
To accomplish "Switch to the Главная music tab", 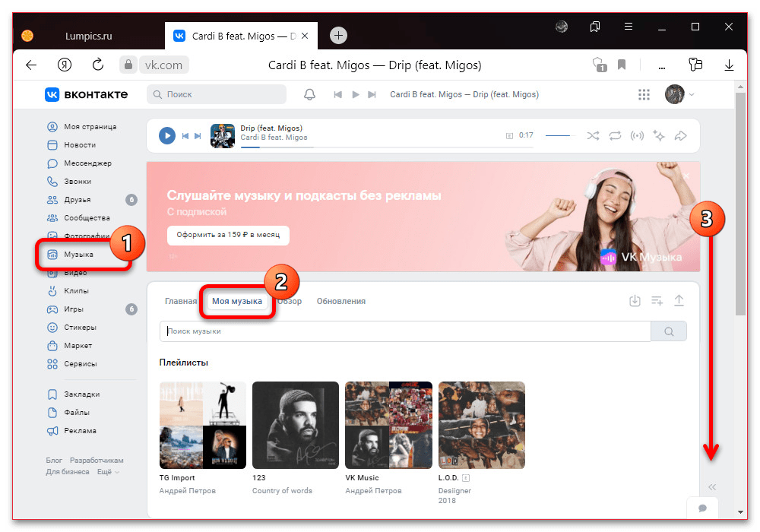I will tap(181, 302).
